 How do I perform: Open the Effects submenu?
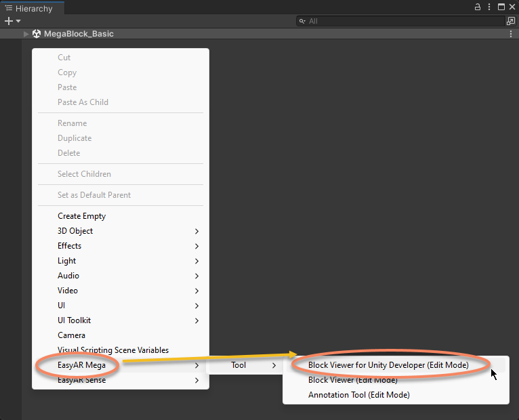click(x=121, y=246)
